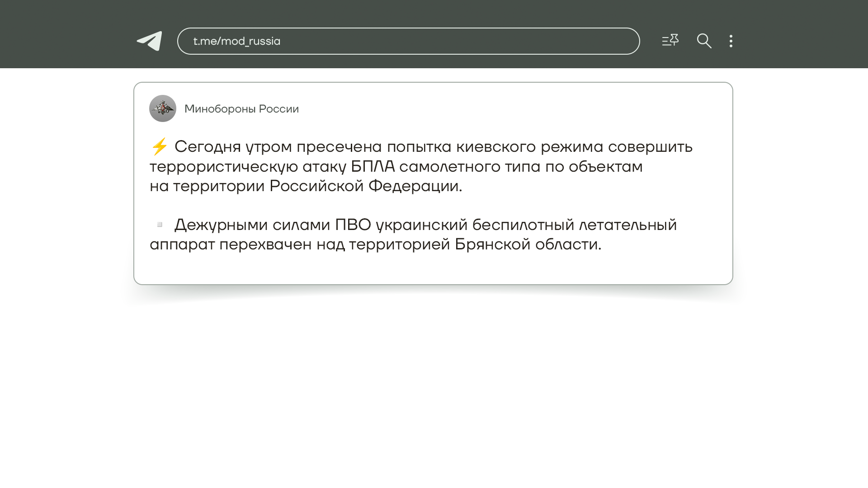Click the abbreviation ПВО in the message

point(353,225)
